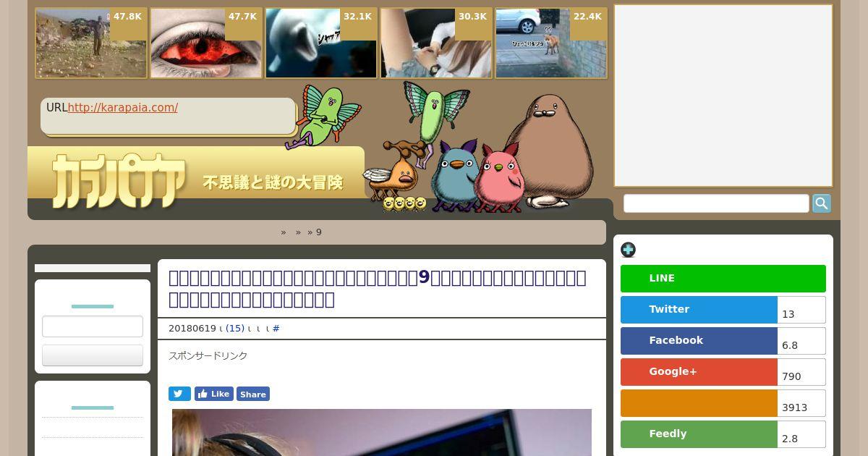
Task: Click the breadcrumb item ending with 9
Action: coord(319,232)
